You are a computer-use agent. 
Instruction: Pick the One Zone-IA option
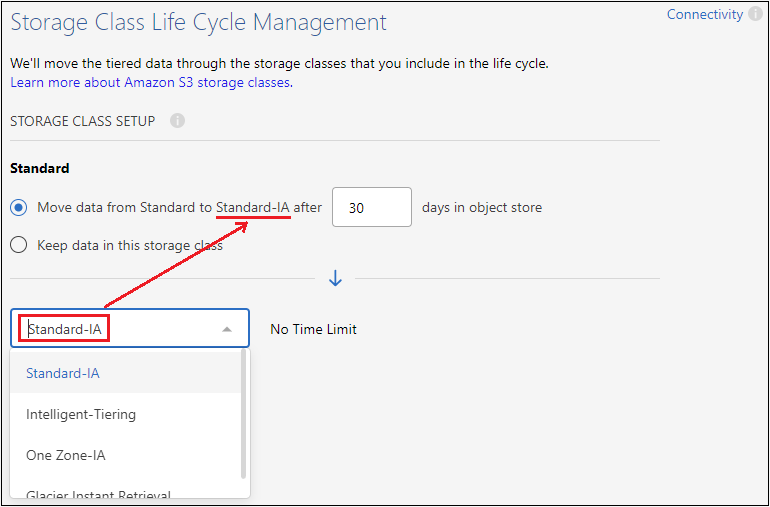point(65,455)
